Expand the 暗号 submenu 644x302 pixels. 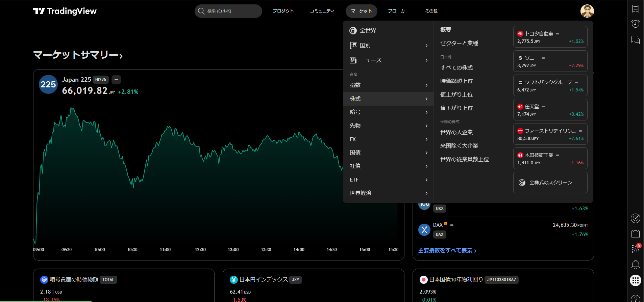[x=426, y=112]
